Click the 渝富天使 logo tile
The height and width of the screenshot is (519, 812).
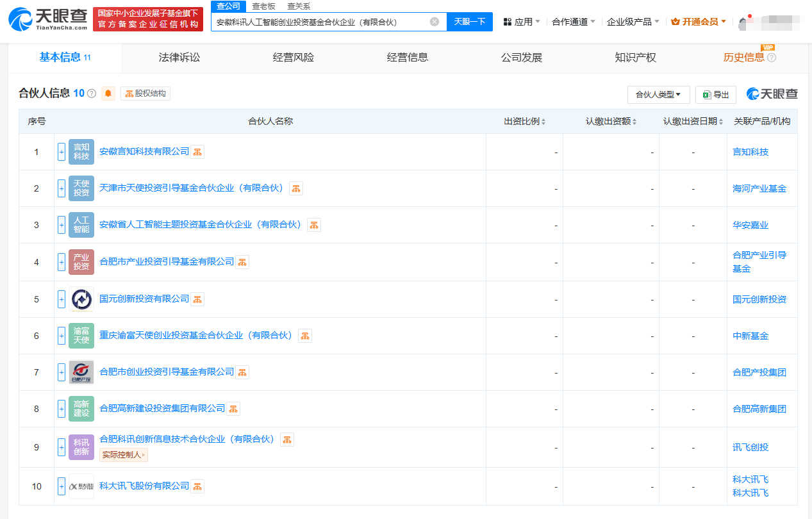[81, 336]
